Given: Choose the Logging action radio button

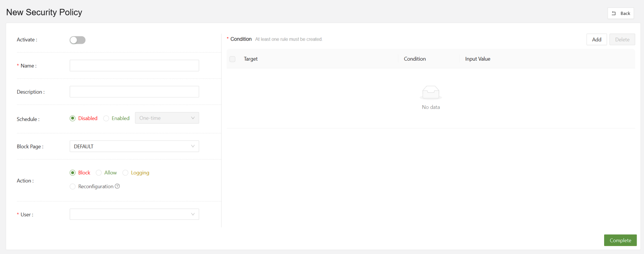Looking at the screenshot, I should pos(125,173).
